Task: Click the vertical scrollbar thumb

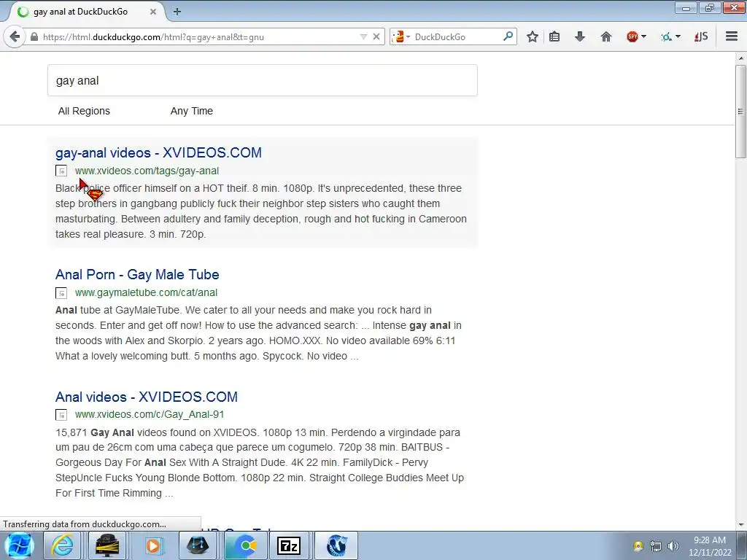Action: pos(740,112)
